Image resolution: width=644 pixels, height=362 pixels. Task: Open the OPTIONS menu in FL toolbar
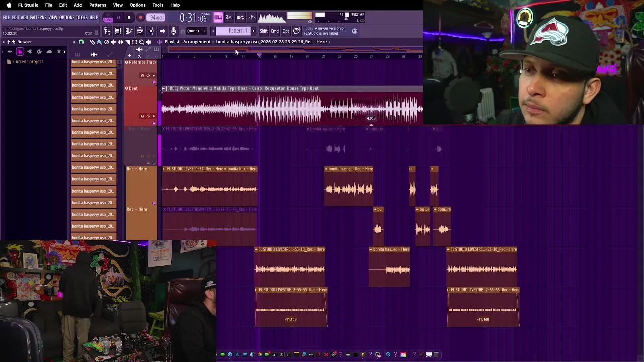(67, 18)
